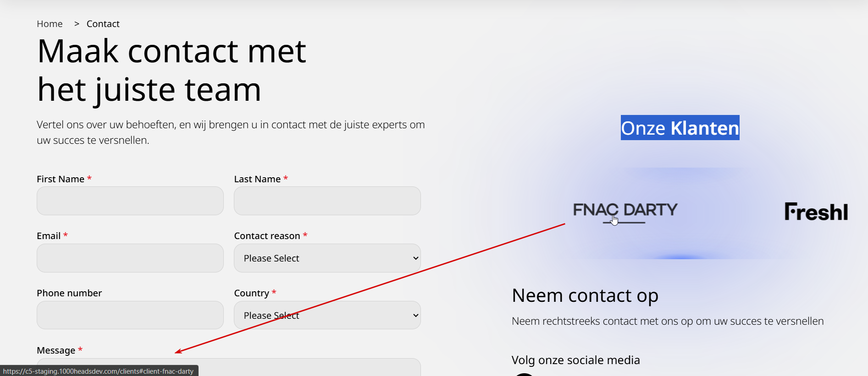Screen dimensions: 868x376
Task: Click the Contact reason label text
Action: pos(267,236)
